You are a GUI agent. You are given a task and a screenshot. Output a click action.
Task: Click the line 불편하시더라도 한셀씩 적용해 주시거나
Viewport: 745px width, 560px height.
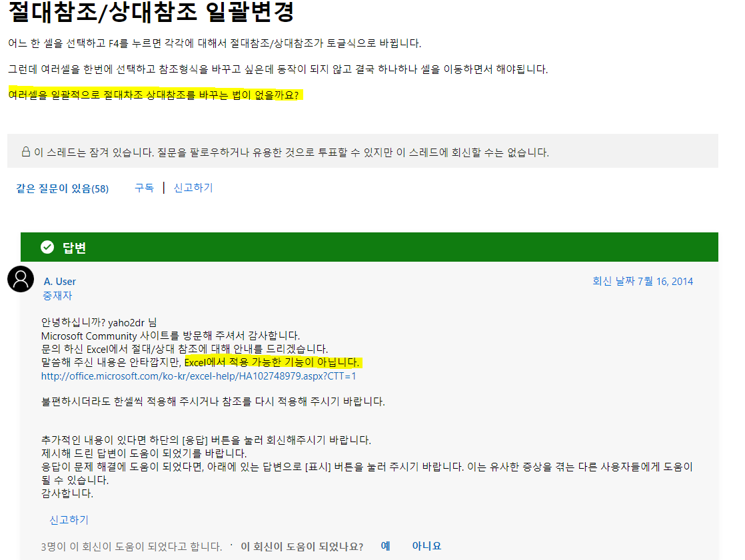pos(213,402)
